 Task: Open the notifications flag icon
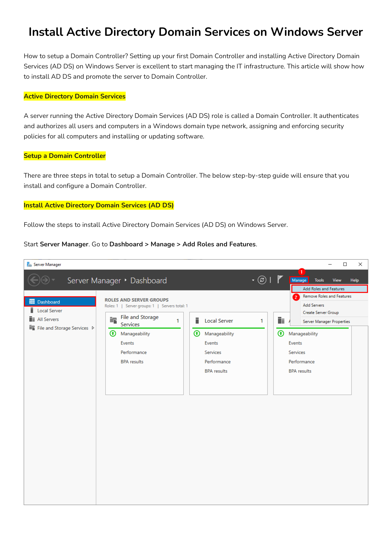[280, 279]
